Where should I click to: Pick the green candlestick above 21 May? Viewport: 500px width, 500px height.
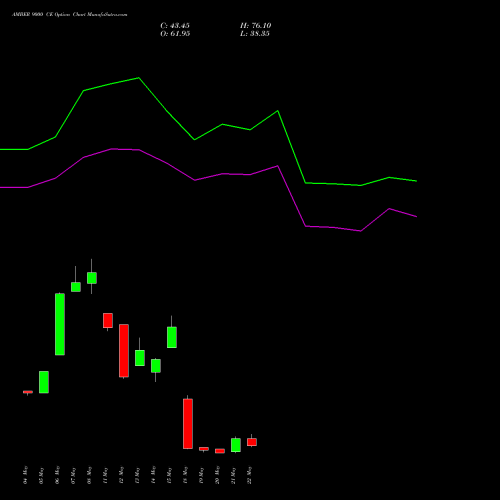(x=236, y=445)
